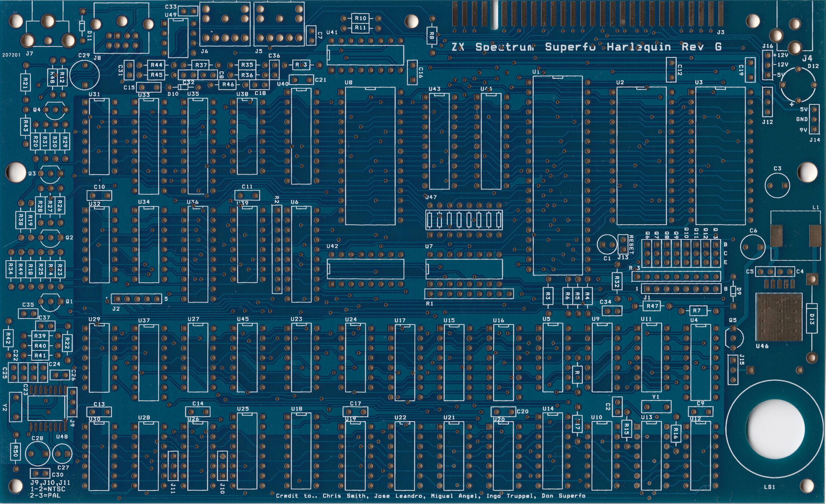Select the Q1 transistor label
The width and height of the screenshot is (826, 504).
point(69,302)
